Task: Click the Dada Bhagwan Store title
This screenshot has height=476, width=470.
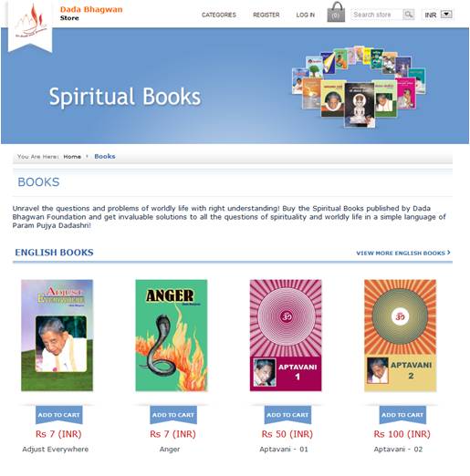Action: (x=91, y=14)
